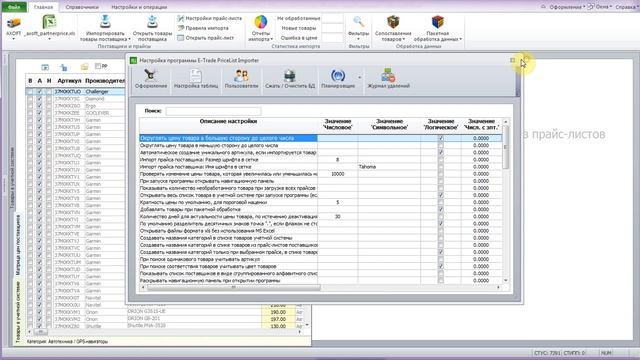This screenshot has width=640, height=360.
Task: Open the _axoft_partnerprice.xls Excel file icon
Action: click(49, 23)
